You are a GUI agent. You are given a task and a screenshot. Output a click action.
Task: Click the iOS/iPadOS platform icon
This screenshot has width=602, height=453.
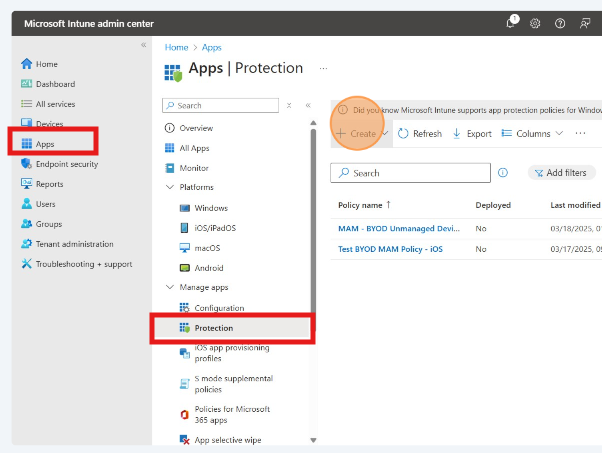[x=184, y=228]
